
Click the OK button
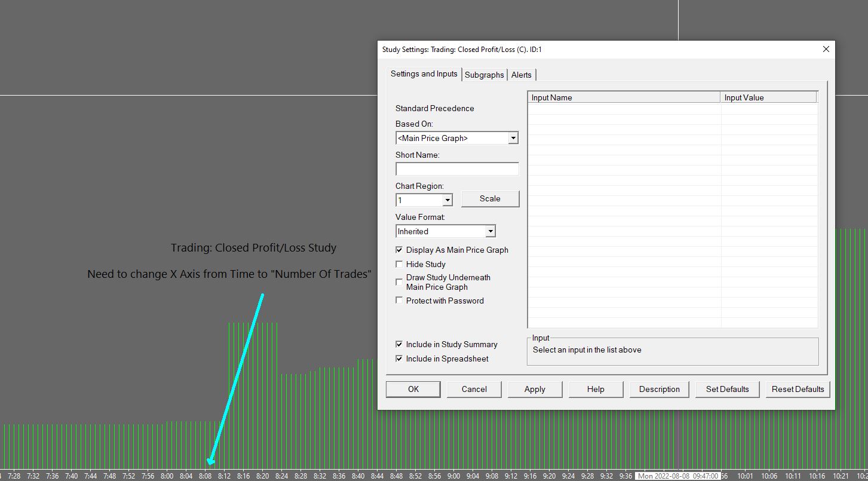tap(413, 389)
